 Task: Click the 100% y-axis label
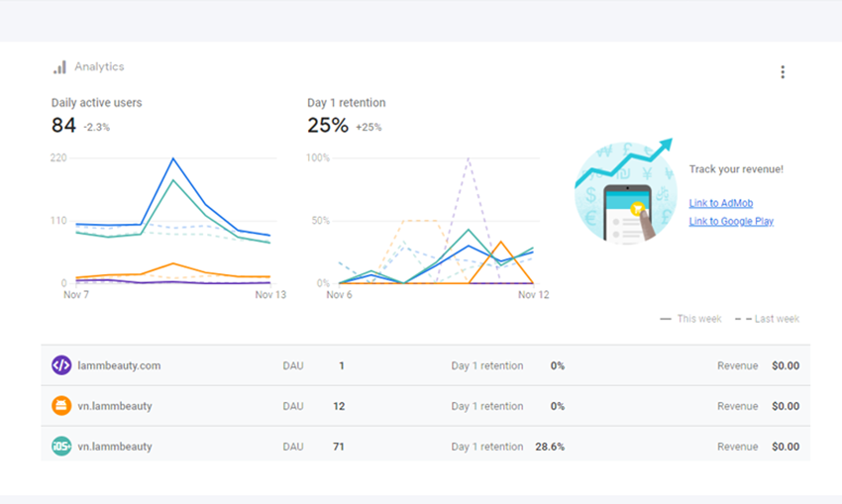[x=318, y=157]
